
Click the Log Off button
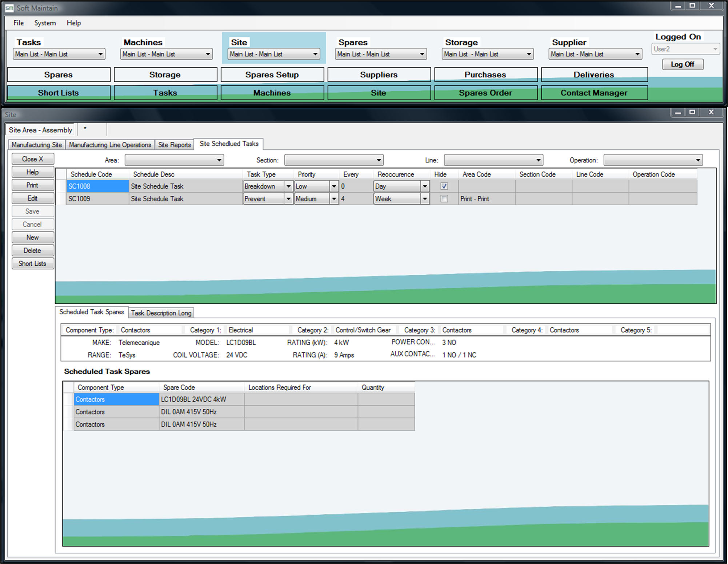tap(683, 64)
